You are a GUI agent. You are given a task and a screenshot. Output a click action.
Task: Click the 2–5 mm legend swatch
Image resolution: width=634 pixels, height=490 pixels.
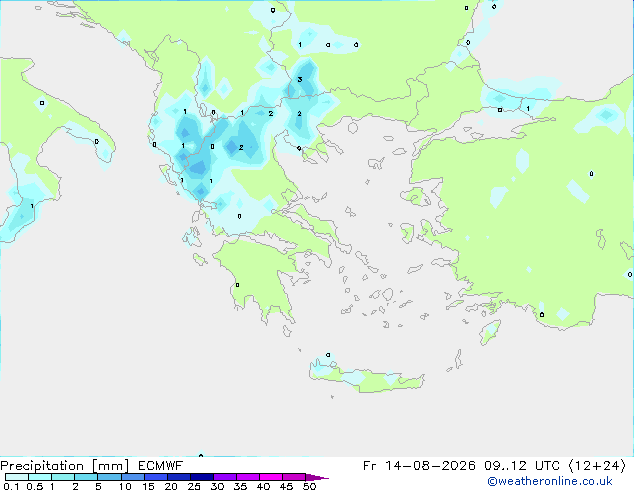(x=86, y=477)
